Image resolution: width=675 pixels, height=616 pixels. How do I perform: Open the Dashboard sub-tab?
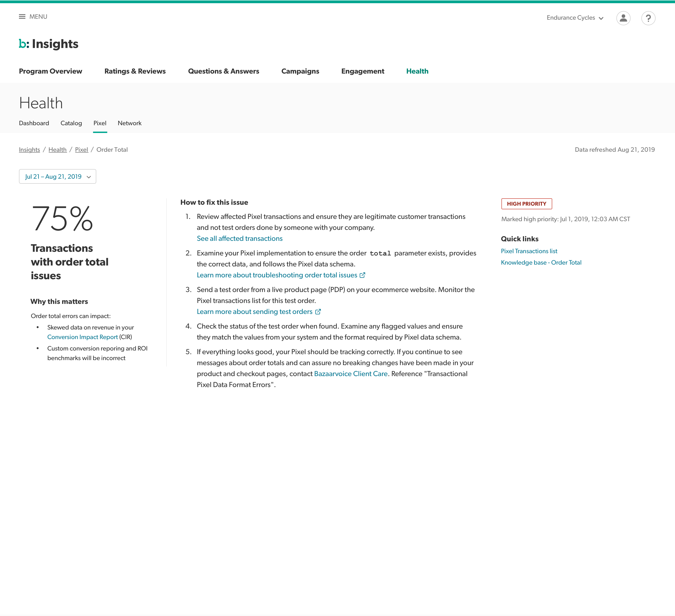(x=34, y=123)
